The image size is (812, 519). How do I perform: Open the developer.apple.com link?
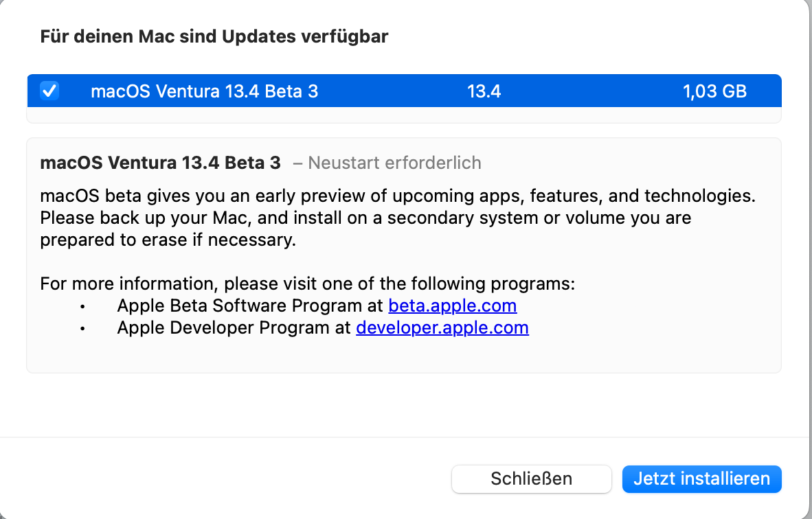tap(442, 327)
